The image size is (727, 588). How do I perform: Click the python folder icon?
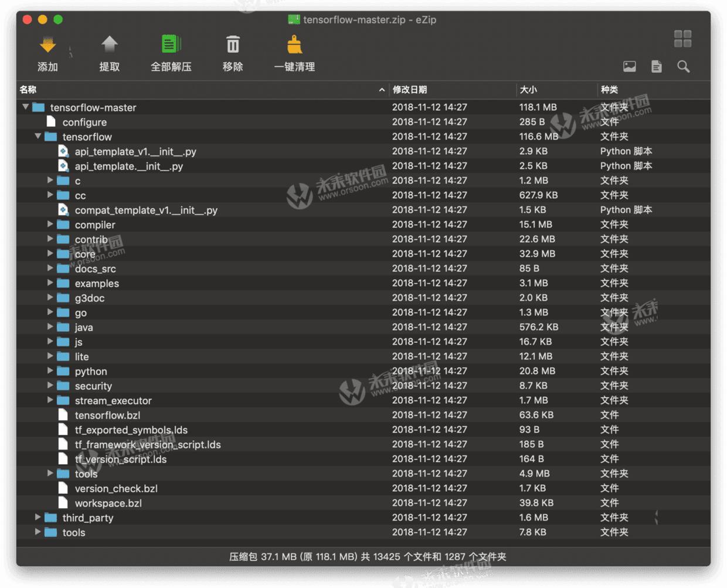(x=63, y=371)
